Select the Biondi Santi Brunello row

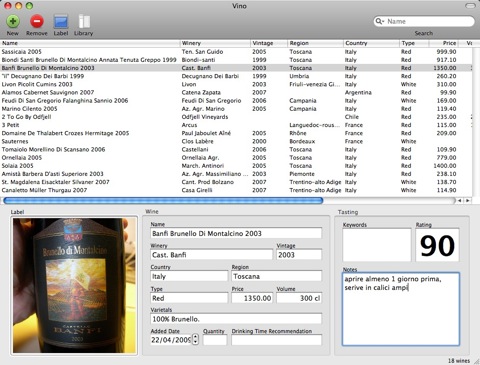[236, 60]
